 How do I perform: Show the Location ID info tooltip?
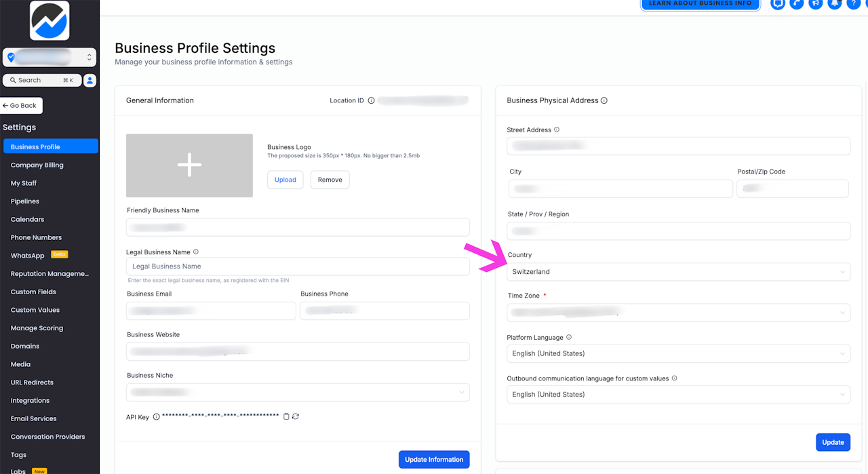pos(371,100)
